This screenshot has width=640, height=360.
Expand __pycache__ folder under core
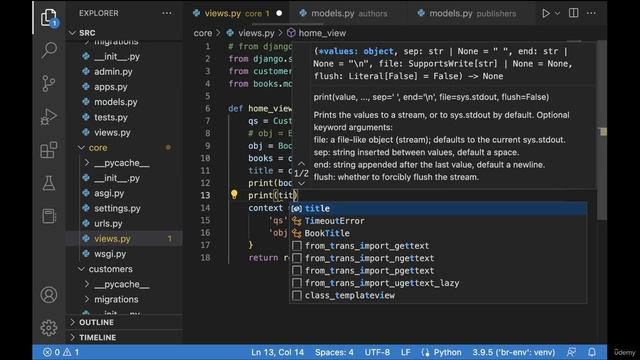[x=122, y=163]
